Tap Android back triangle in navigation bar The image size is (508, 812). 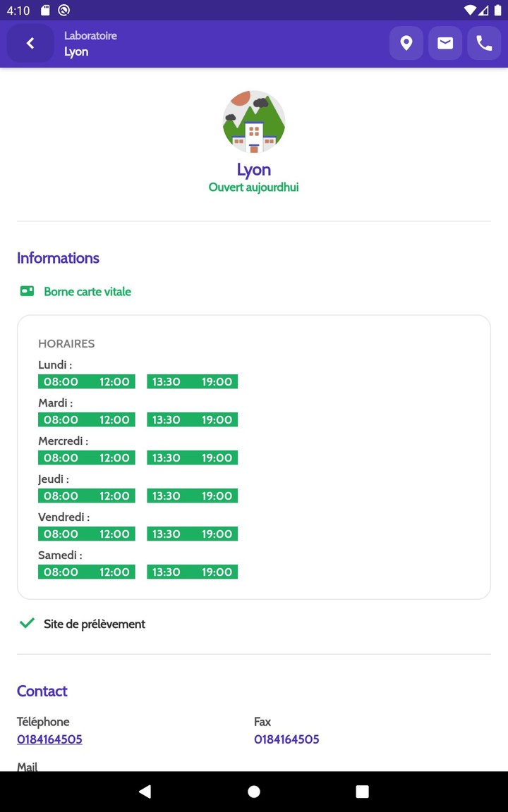click(145, 792)
